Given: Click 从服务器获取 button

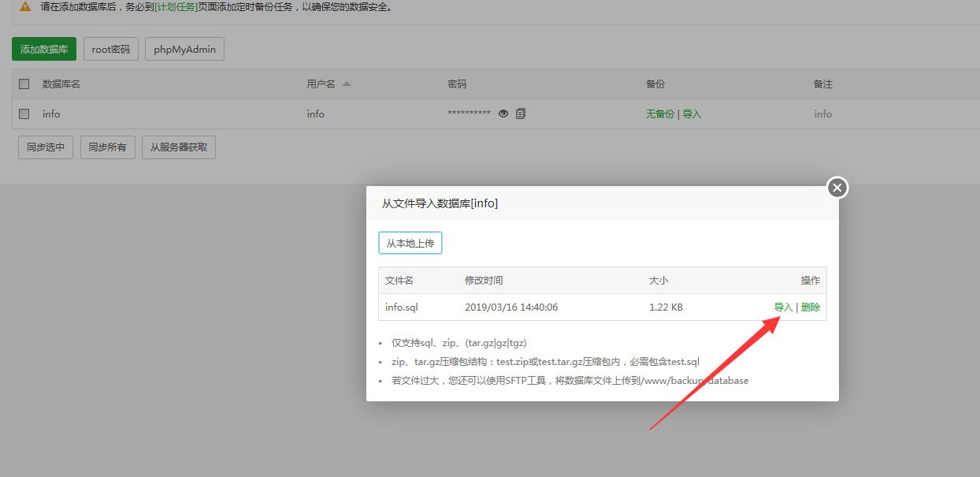Looking at the screenshot, I should [179, 147].
